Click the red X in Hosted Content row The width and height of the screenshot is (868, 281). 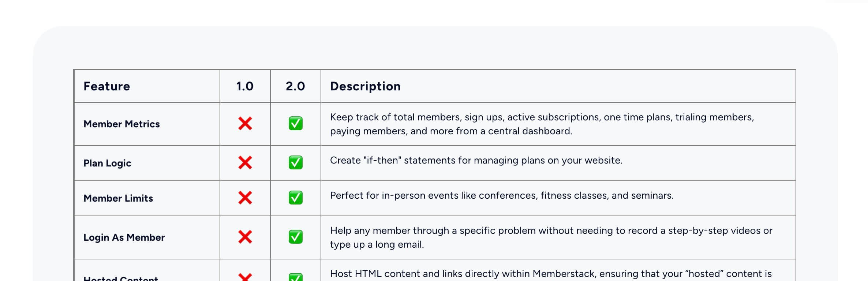[x=245, y=277]
